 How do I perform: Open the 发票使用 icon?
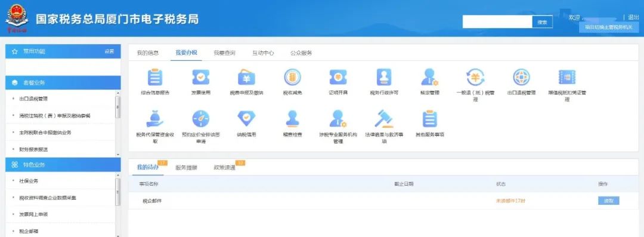click(x=201, y=77)
